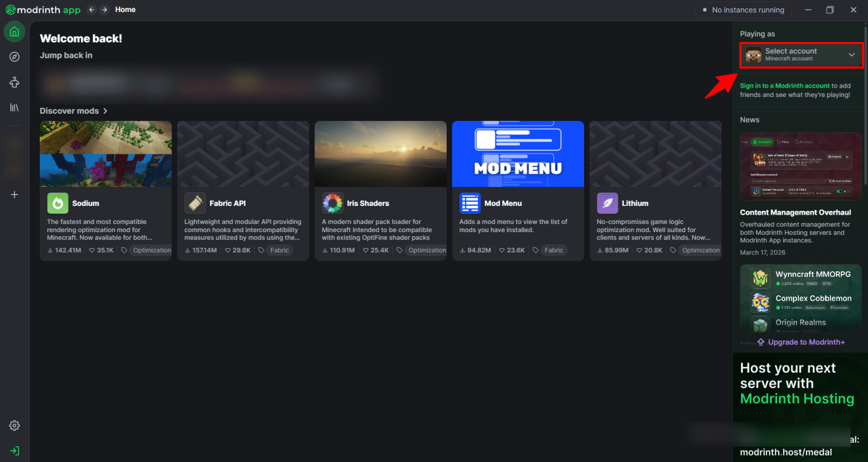Click the Fabric tag on Fabric API
This screenshot has height=462, width=868.
[280, 250]
